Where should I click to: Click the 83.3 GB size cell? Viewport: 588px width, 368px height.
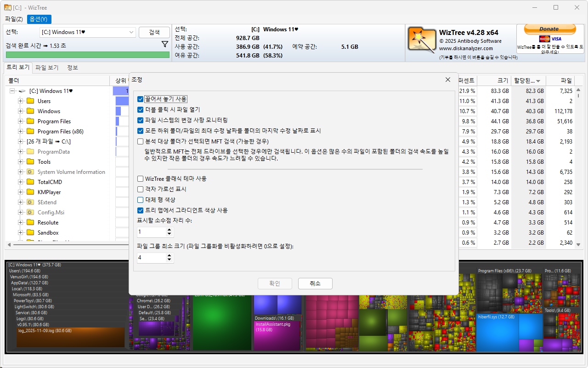pyautogui.click(x=499, y=91)
